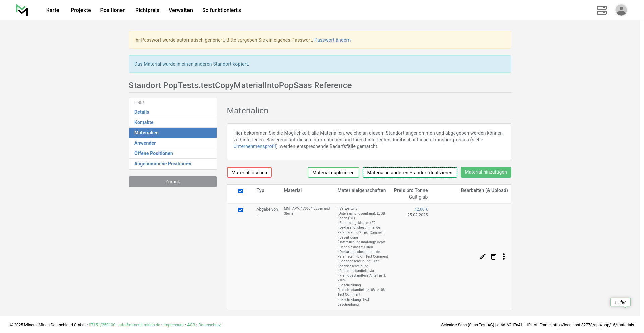Open the Richtpreis menu item
Viewport: 644px width, 333px height.
(147, 10)
